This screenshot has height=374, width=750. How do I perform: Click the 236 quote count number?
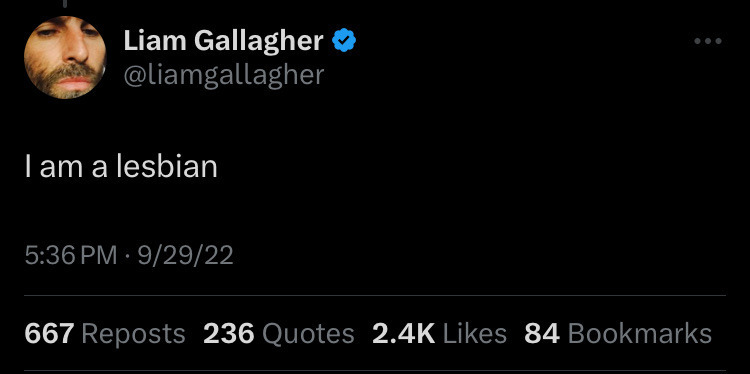point(229,333)
